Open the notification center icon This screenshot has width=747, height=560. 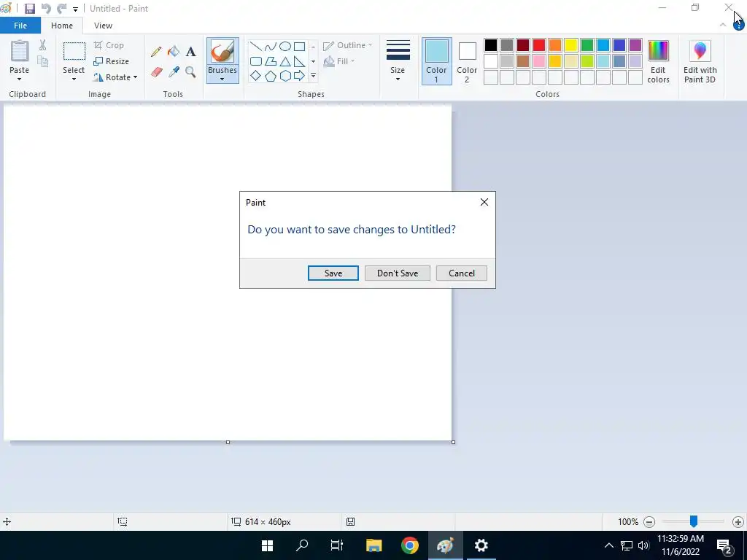point(724,545)
